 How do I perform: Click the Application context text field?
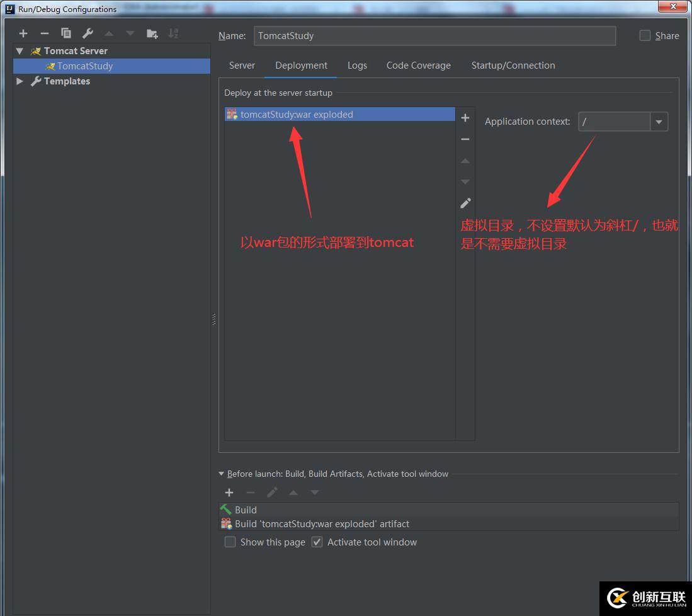pos(615,122)
